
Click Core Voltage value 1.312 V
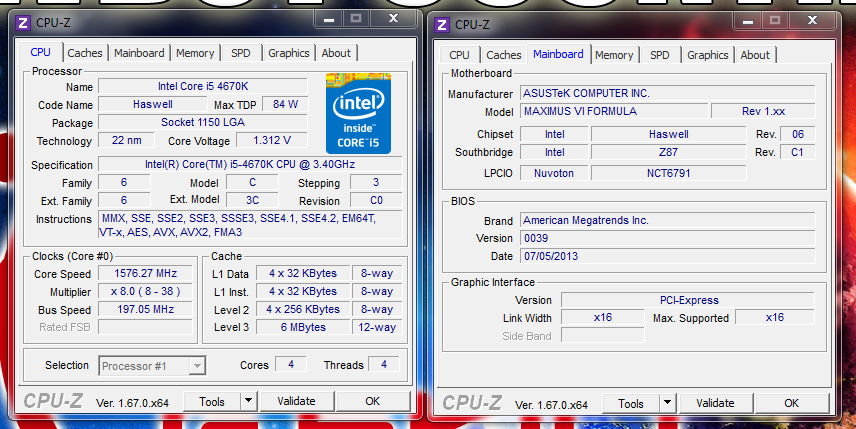[x=272, y=140]
